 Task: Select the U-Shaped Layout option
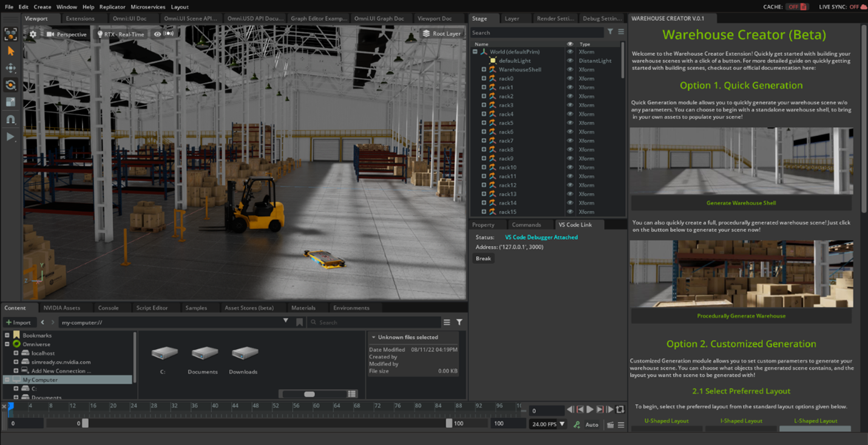coord(666,421)
